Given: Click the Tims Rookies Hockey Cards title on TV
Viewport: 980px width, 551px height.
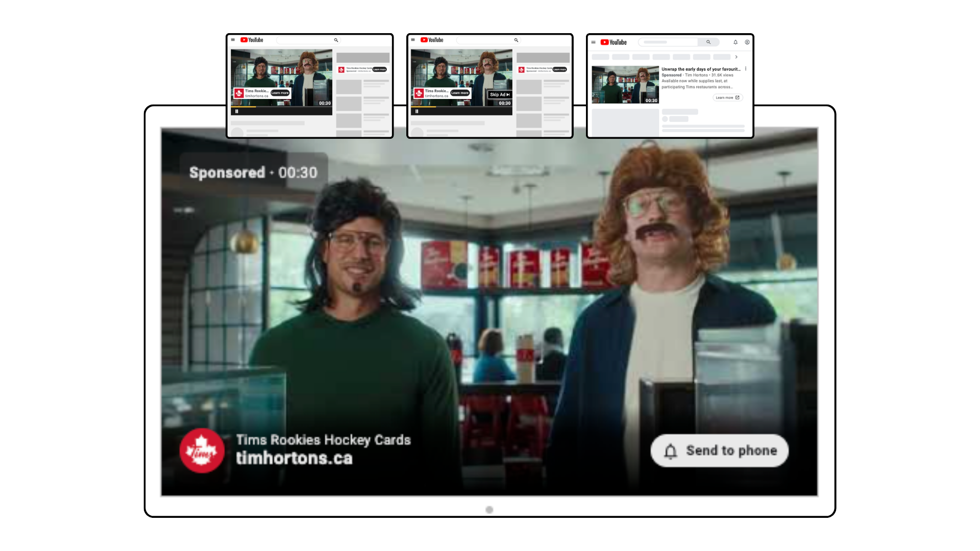Looking at the screenshot, I should [x=323, y=440].
